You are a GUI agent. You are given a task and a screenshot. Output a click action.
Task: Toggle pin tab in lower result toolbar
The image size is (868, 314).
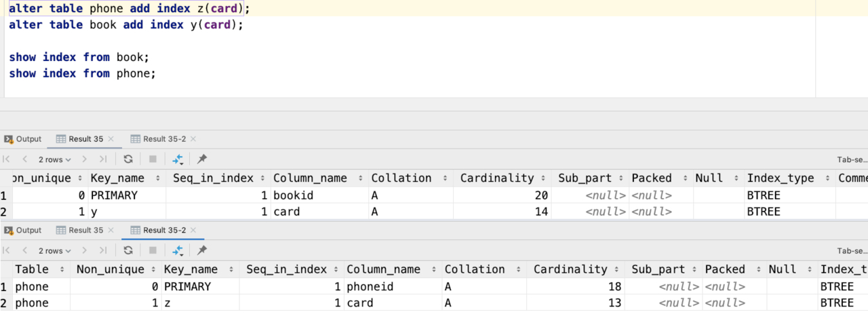(202, 251)
